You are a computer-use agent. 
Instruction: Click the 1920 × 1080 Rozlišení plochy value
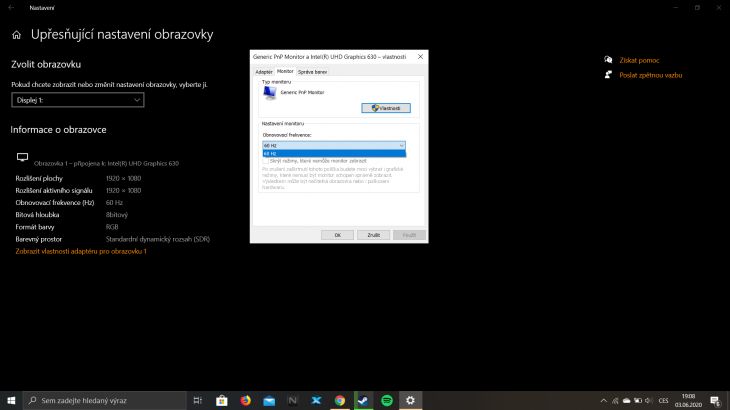click(123, 178)
